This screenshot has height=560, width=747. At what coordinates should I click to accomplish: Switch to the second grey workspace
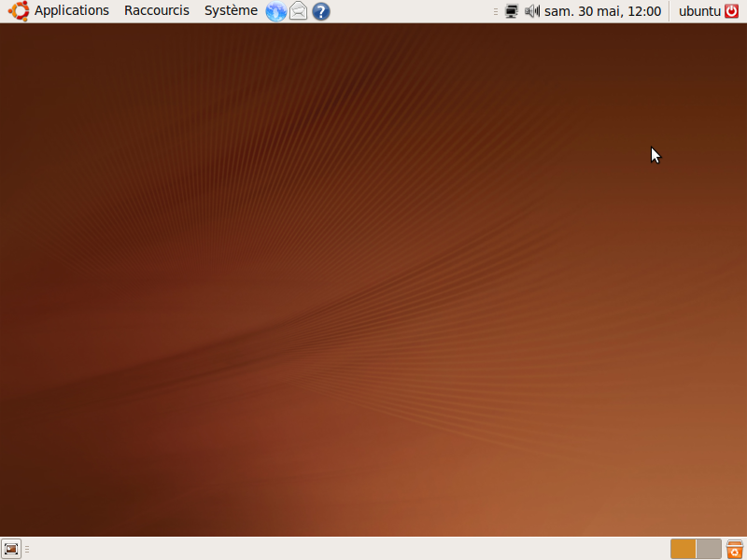click(x=709, y=549)
